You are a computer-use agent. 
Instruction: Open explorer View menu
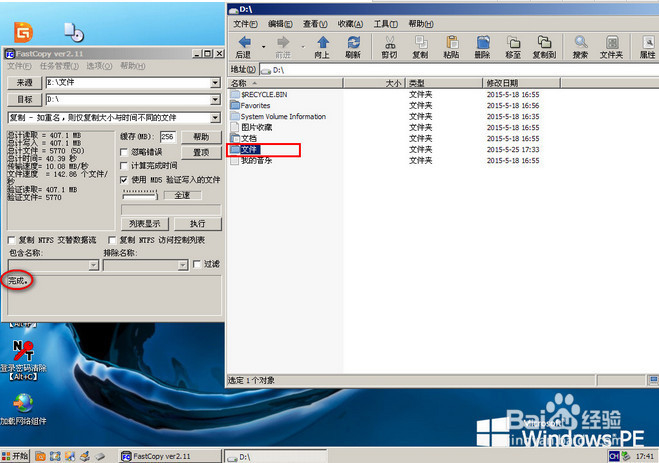pos(315,24)
